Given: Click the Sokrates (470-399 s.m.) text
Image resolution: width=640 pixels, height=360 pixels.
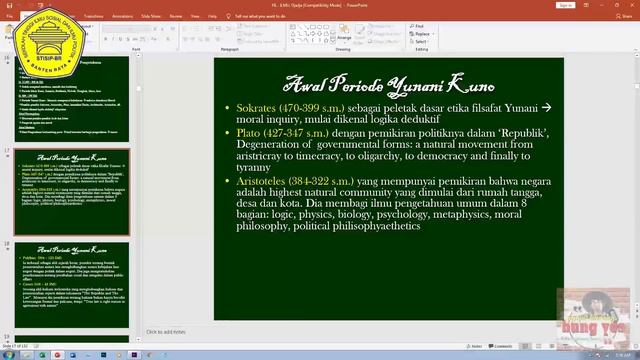Looking at the screenshot, I should 290,108.
